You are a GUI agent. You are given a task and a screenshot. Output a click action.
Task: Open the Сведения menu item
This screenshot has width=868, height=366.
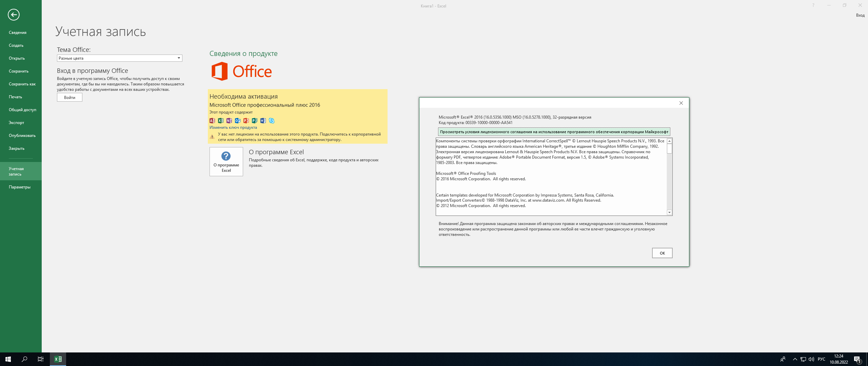pos(21,33)
